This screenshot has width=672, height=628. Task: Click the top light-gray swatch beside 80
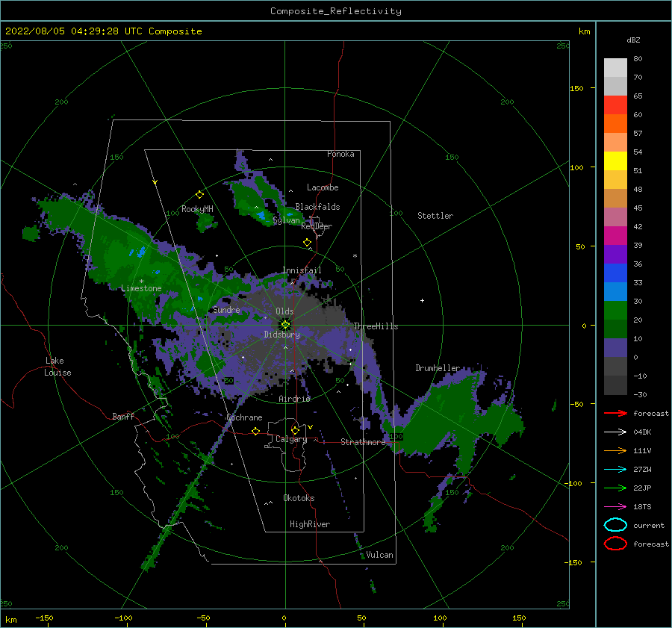click(615, 68)
